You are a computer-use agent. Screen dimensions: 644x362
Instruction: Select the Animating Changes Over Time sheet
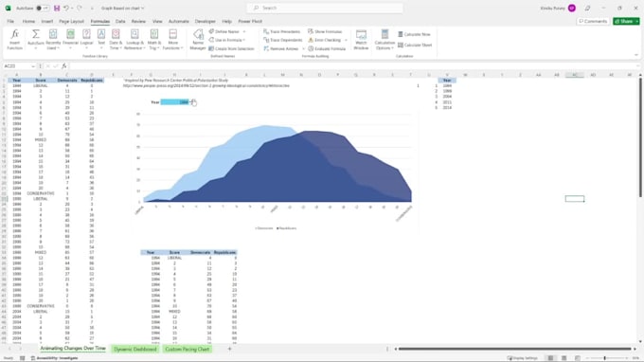(x=73, y=349)
